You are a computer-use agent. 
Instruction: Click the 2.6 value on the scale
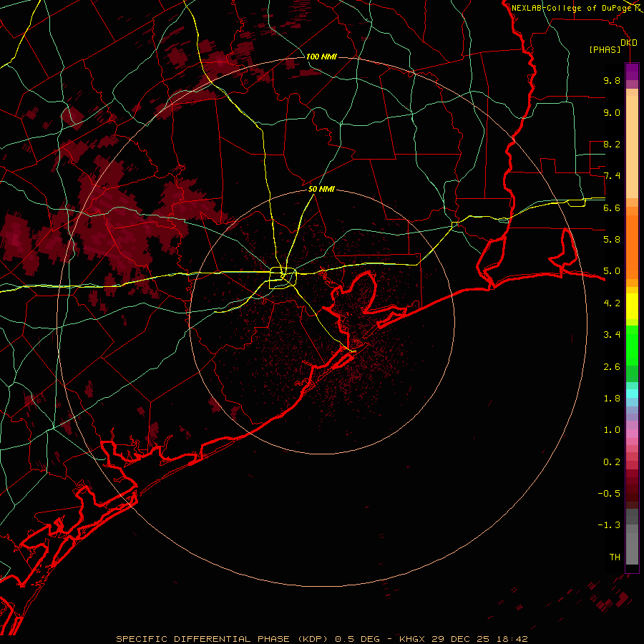click(x=612, y=367)
